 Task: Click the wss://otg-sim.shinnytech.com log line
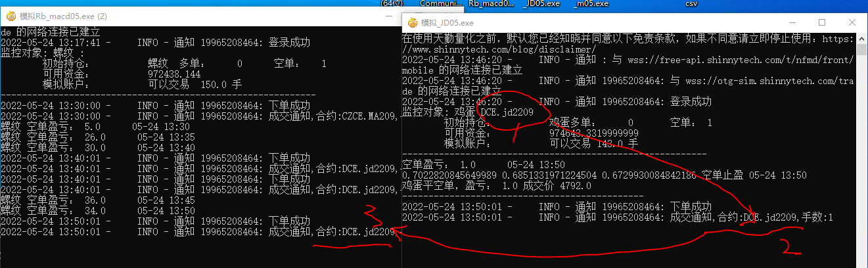[x=628, y=80]
